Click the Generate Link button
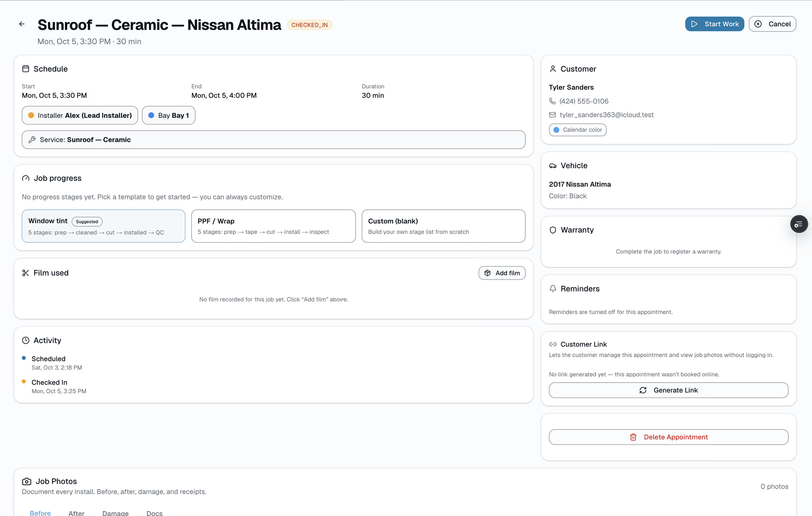This screenshot has height=516, width=812. tap(668, 390)
